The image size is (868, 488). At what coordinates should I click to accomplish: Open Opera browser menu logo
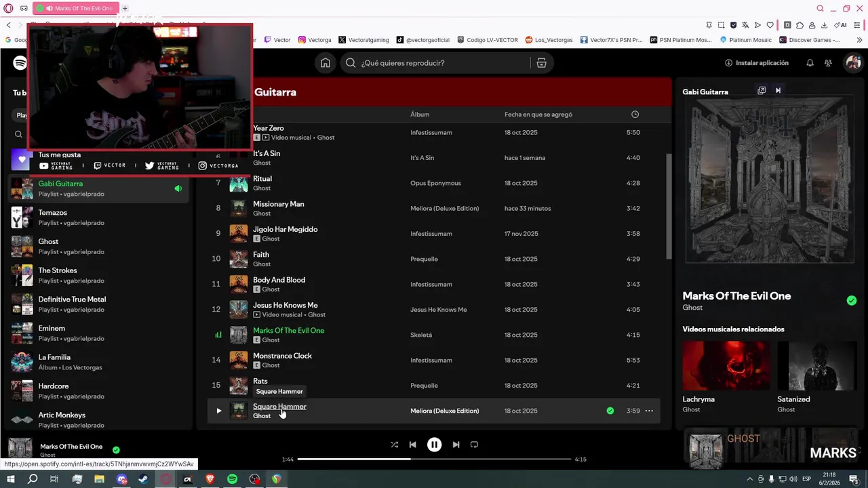[x=8, y=8]
